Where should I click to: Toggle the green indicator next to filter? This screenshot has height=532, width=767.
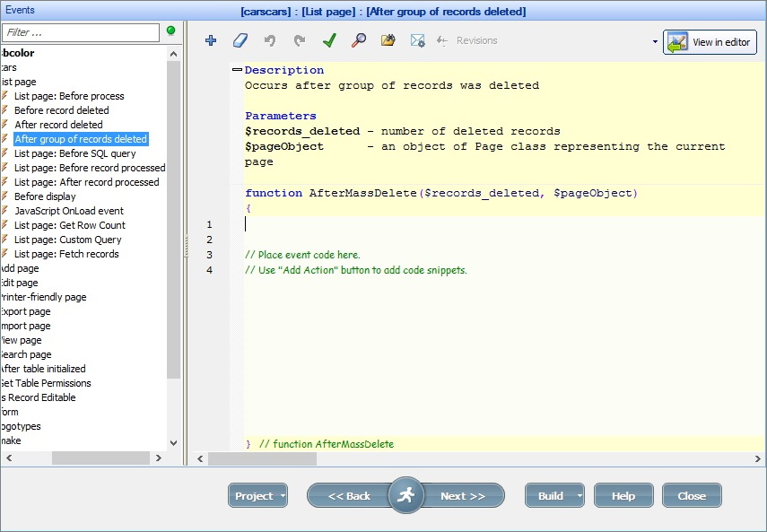pos(171,31)
